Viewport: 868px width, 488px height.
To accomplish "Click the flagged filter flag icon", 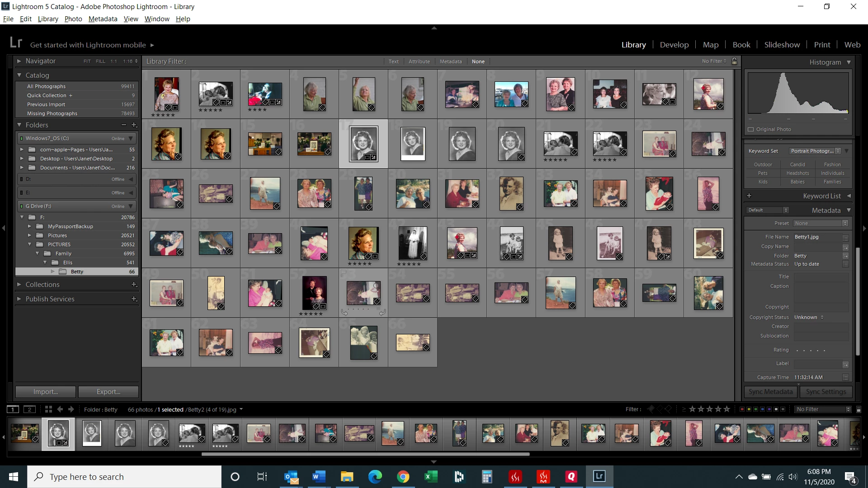I will point(651,409).
